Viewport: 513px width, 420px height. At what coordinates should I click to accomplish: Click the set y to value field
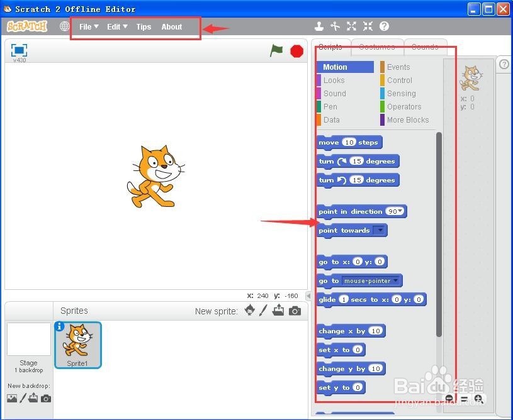click(358, 388)
